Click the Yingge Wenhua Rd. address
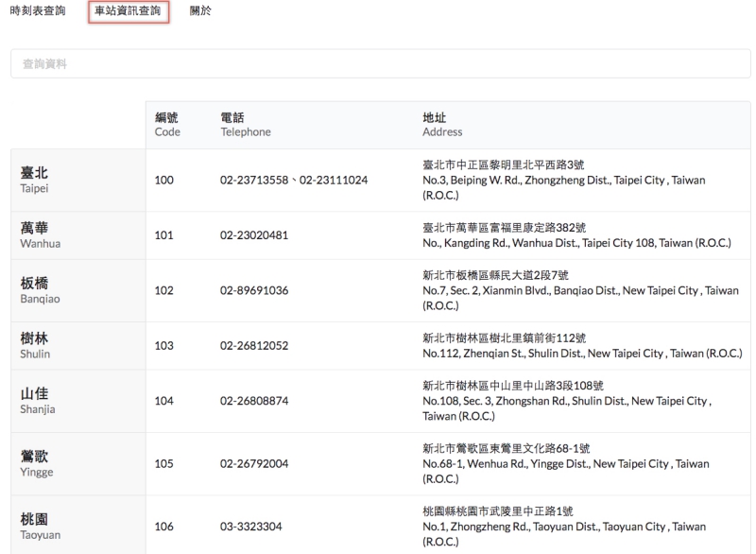The image size is (756, 554). coord(565,464)
